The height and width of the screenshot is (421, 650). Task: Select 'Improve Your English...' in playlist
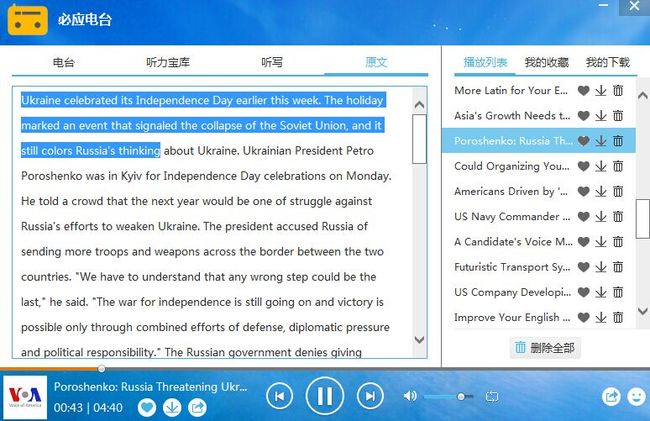(512, 317)
